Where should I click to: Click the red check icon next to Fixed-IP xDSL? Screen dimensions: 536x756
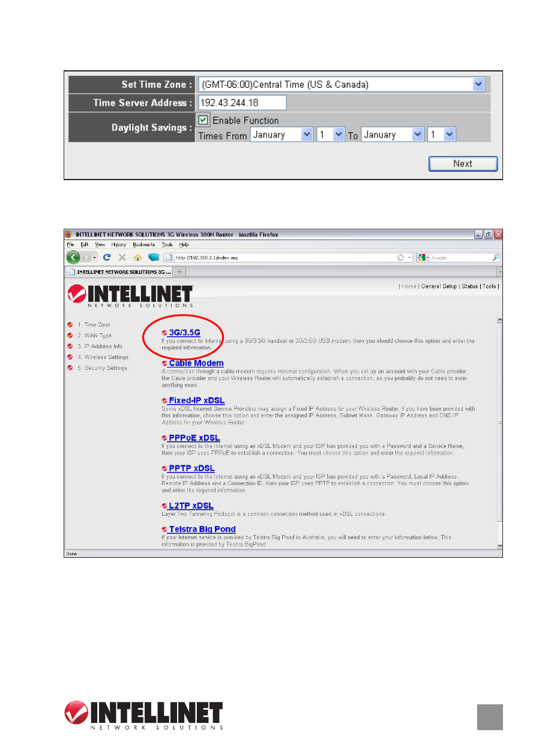[x=164, y=401]
